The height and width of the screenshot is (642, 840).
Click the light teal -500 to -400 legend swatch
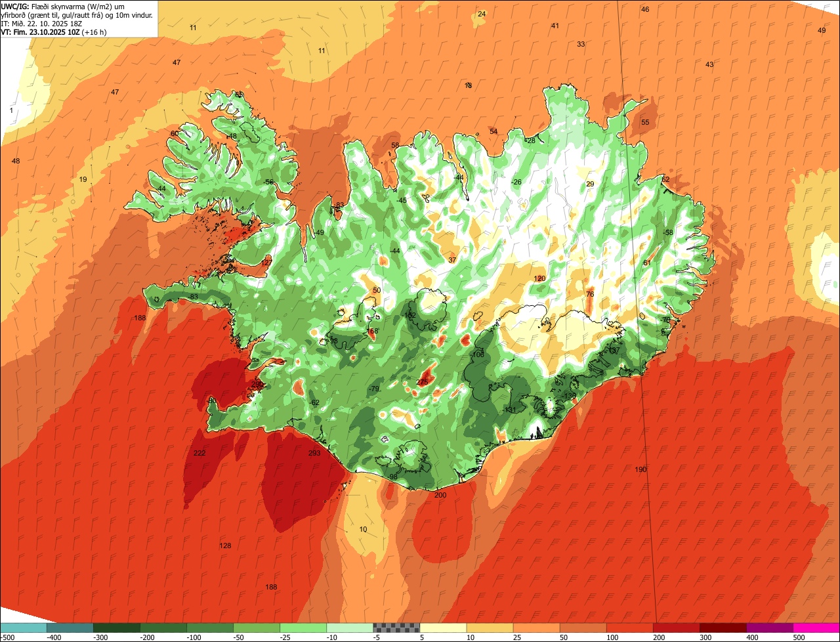tap(23, 628)
